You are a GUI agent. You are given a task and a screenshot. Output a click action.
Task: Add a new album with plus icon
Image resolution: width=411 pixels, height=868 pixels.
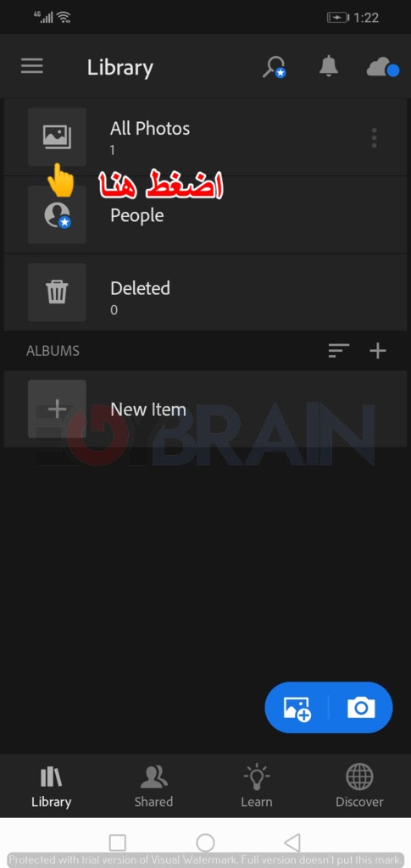378,350
